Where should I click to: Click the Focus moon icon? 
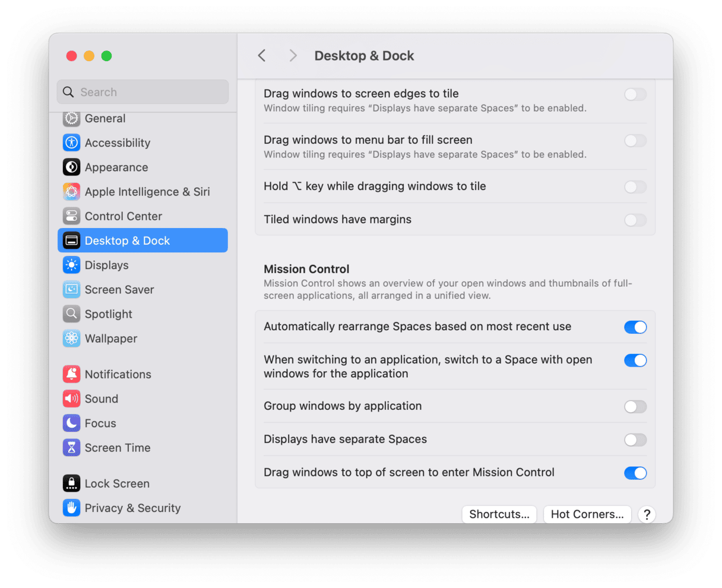click(x=71, y=423)
